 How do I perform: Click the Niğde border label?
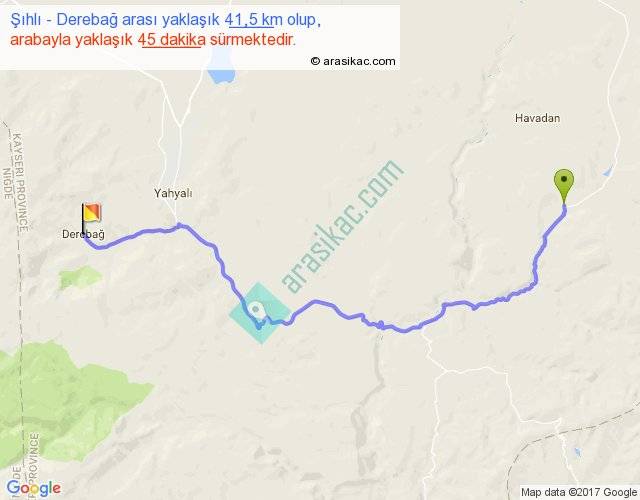(8, 184)
